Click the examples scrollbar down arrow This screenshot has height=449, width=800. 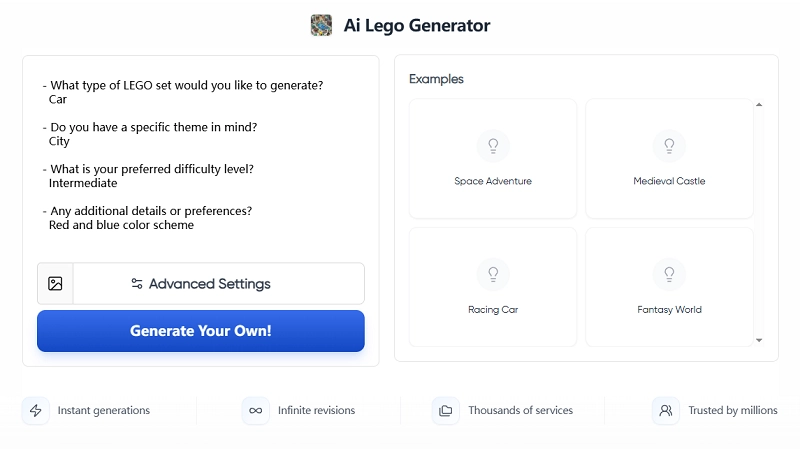(759, 340)
